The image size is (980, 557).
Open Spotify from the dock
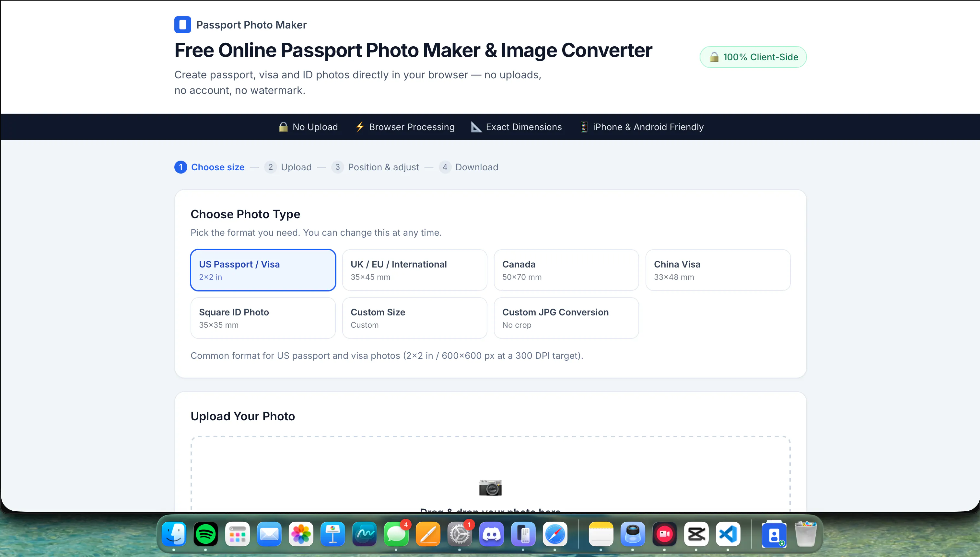[x=205, y=534]
